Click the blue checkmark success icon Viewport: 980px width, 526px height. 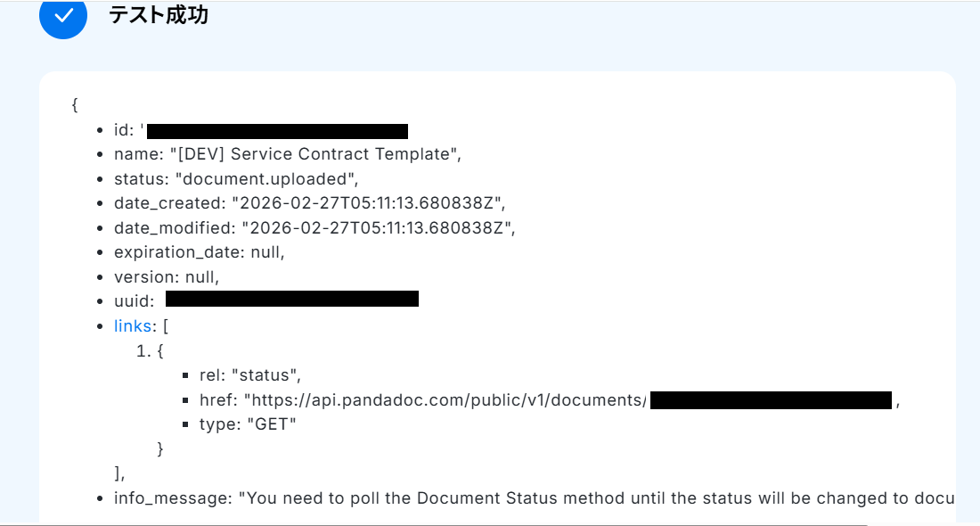pyautogui.click(x=63, y=16)
